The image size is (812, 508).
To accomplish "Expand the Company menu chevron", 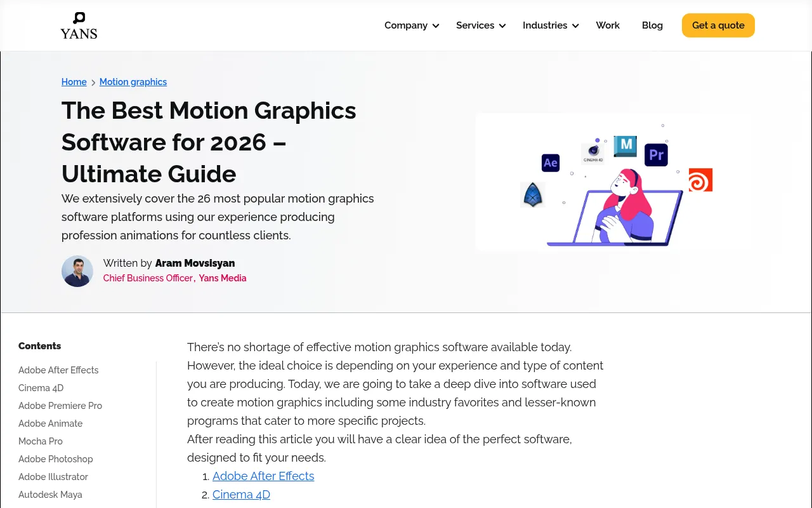I will pyautogui.click(x=436, y=26).
